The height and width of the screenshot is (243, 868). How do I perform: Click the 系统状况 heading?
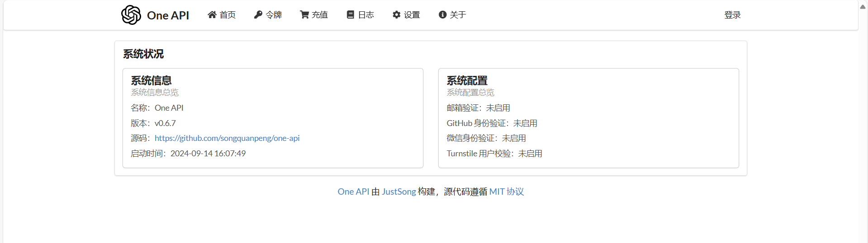pos(143,54)
